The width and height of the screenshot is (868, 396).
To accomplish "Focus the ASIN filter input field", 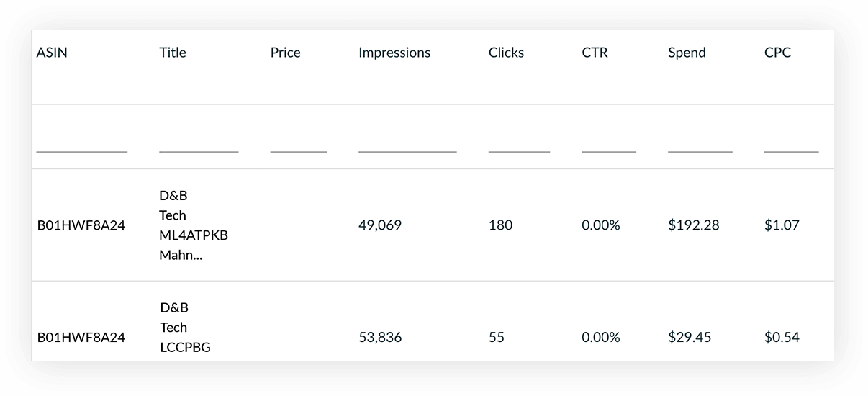I will [x=81, y=143].
